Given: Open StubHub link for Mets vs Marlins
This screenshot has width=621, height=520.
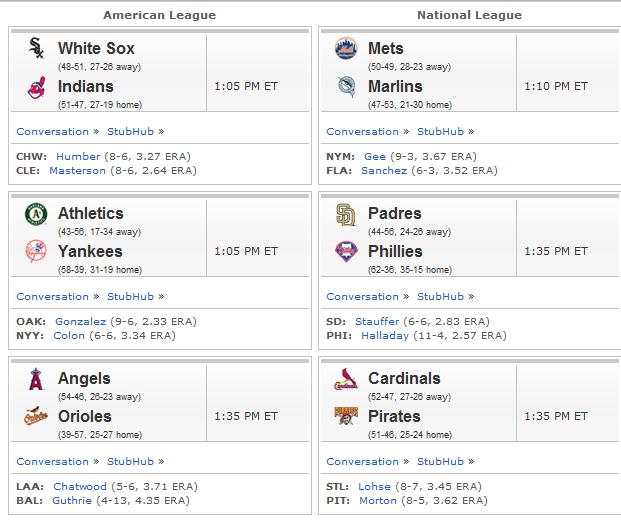Looking at the screenshot, I should click(440, 131).
